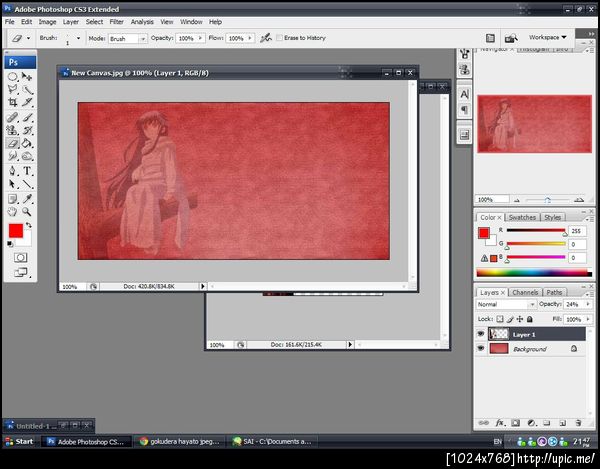
Task: Select the Path Selection arrow tool
Action: (13, 184)
